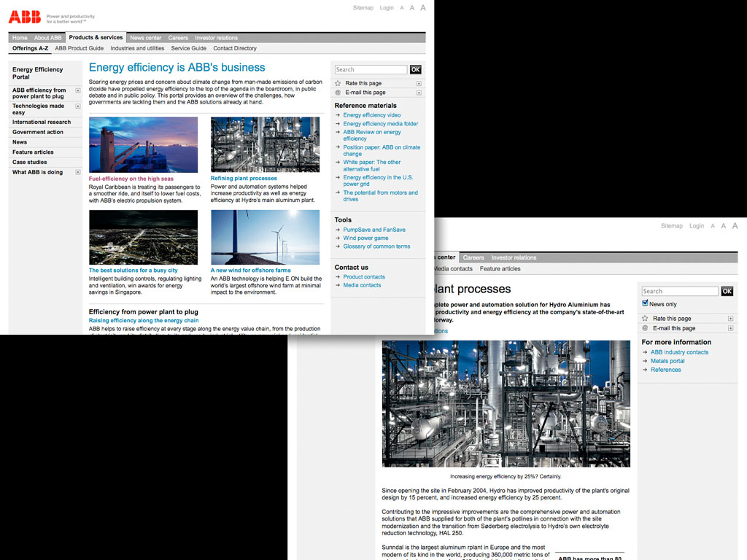Click arrow icon beside Energy efficiency video
This screenshot has width=747, height=560.
(x=338, y=115)
